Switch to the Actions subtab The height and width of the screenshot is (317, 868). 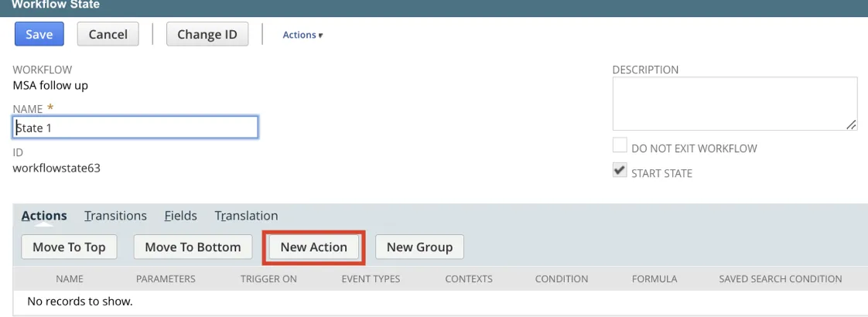[x=44, y=216]
